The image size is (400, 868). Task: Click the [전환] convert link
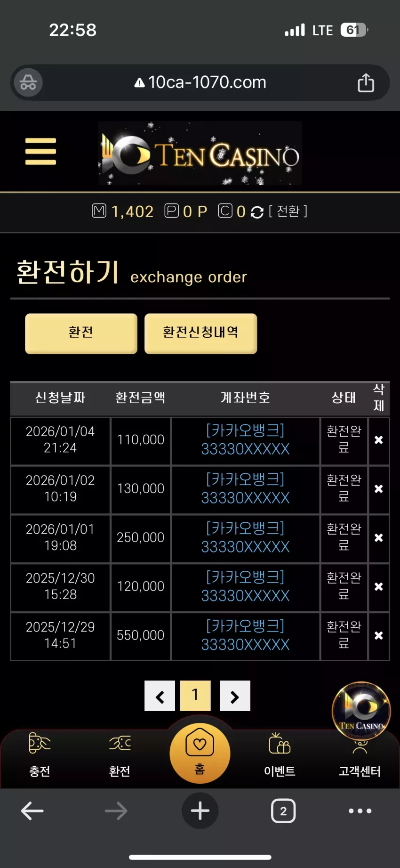[x=288, y=211]
